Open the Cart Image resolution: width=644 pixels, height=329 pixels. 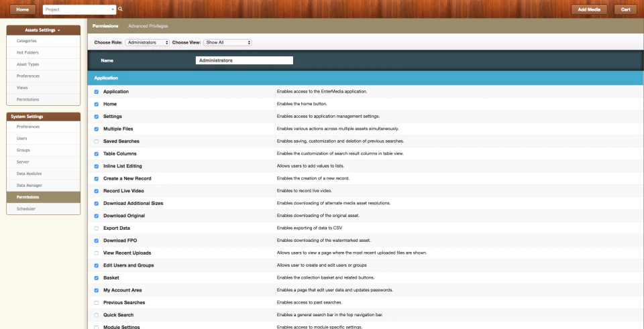[625, 9]
